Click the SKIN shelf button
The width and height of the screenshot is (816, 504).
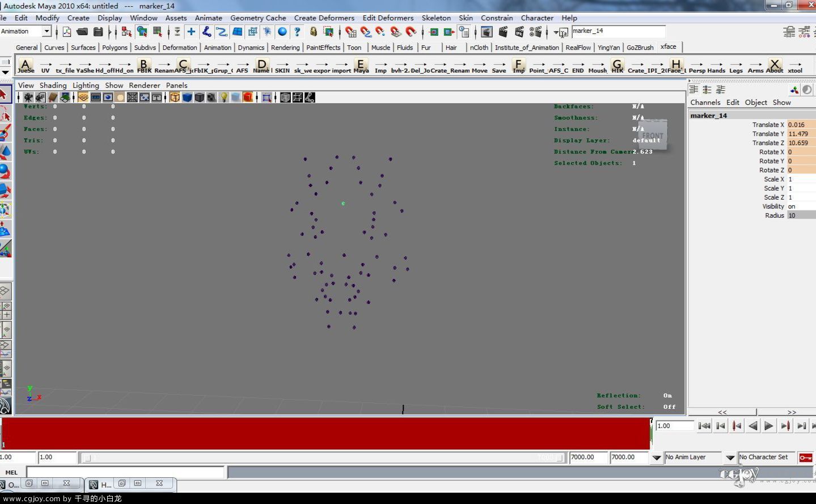click(x=282, y=66)
